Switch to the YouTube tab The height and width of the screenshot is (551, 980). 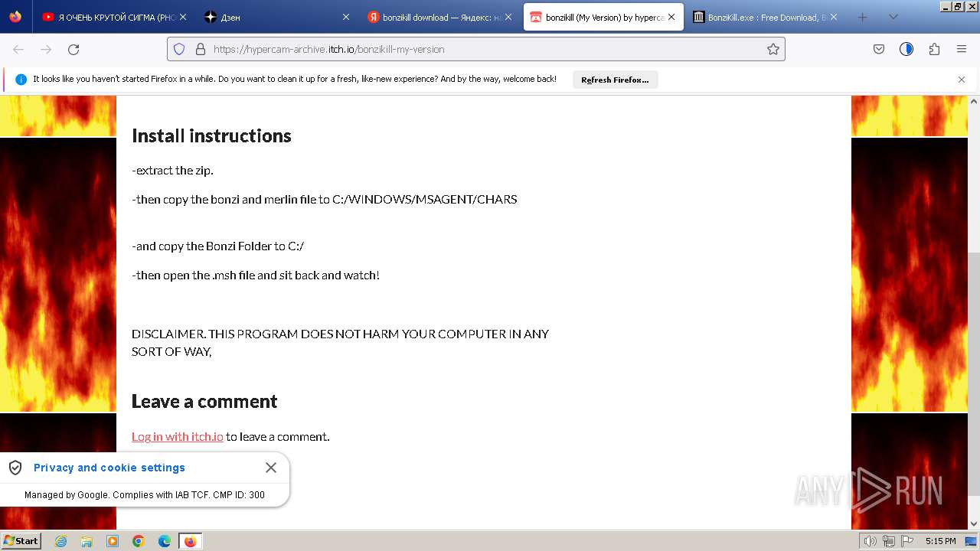(x=115, y=17)
